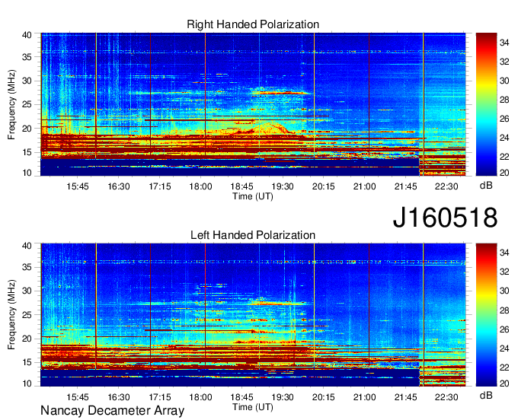Viewport: 518px width, 420px height.
Task: Click the 35 MHz tick of Right Handed plot
Action: [27, 57]
